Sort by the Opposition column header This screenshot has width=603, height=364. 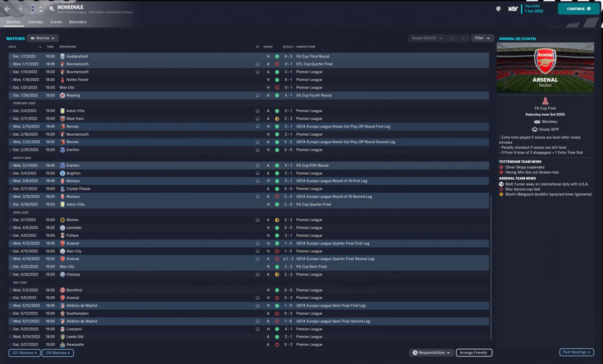67,47
